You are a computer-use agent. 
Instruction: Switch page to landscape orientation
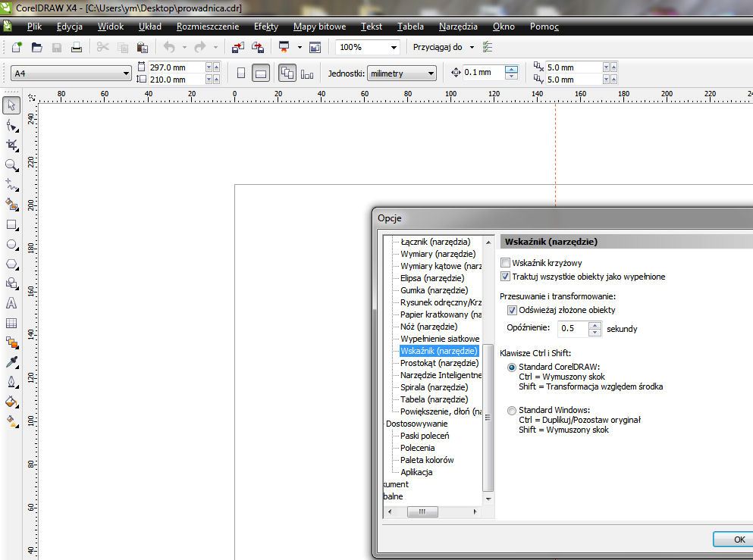(x=260, y=74)
